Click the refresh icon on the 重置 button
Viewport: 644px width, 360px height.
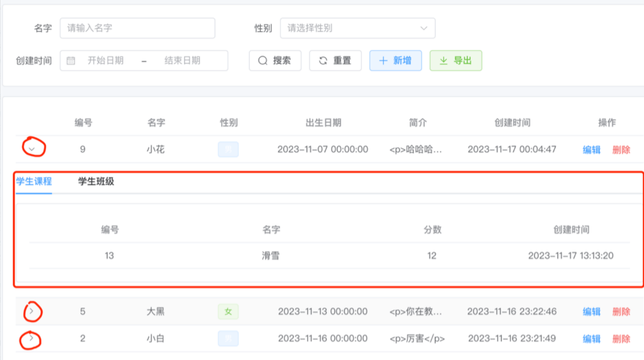[x=323, y=60]
